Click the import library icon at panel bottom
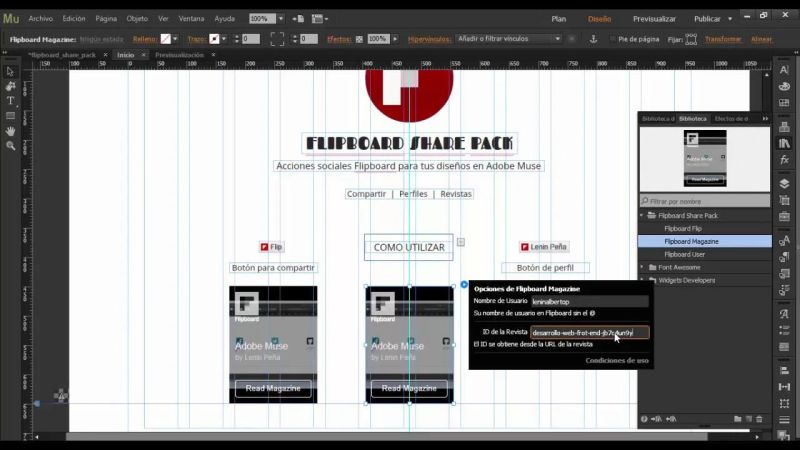The height and width of the screenshot is (450, 800). pos(657,419)
